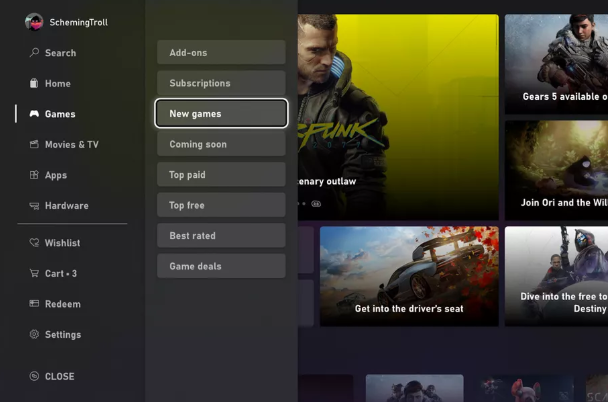
Task: Open the Settings gear icon
Action: 34,334
